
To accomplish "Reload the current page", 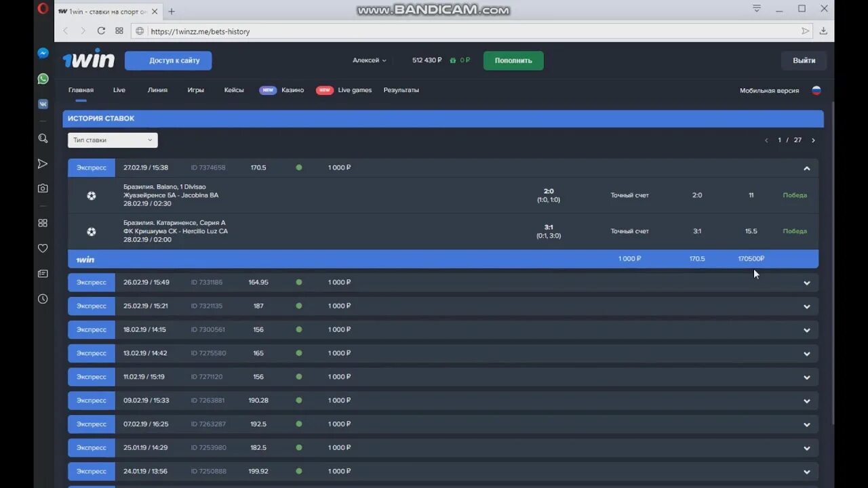I will (101, 30).
